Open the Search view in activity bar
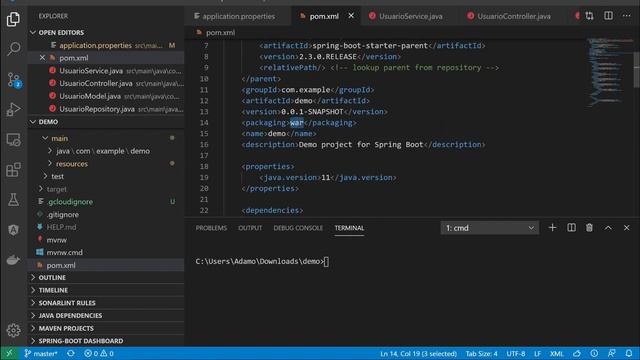Screen dimensions: 640x360 coord(13,49)
